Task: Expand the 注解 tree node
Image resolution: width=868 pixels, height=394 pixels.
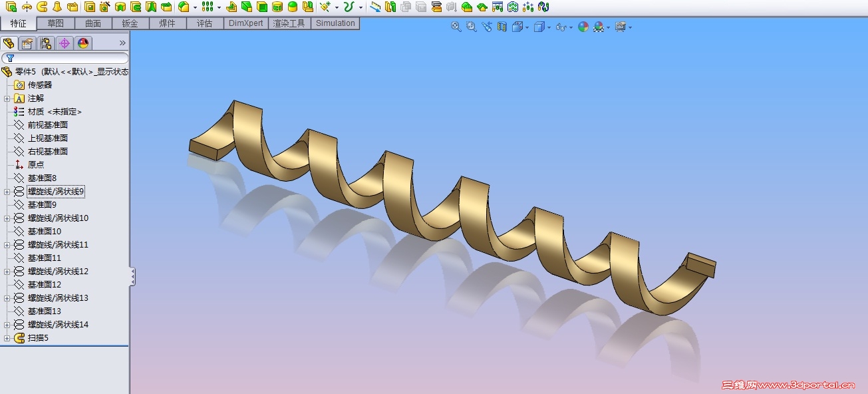Action: [7, 98]
